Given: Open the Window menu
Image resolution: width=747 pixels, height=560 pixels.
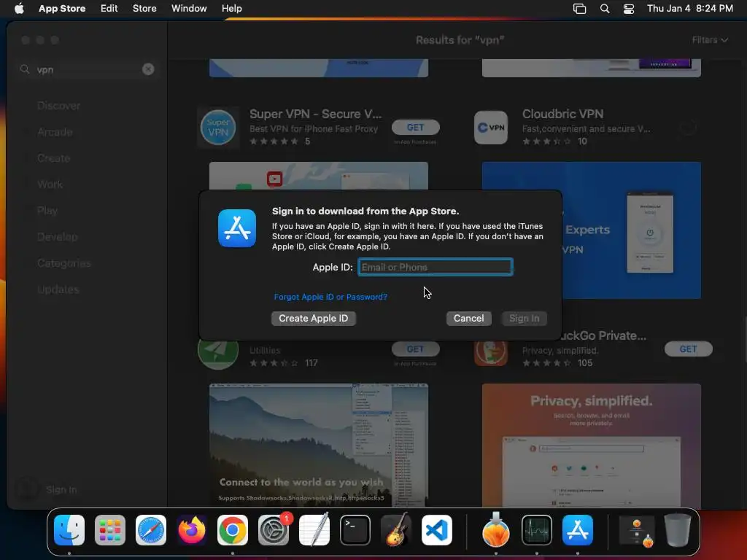Looking at the screenshot, I should click(x=189, y=8).
